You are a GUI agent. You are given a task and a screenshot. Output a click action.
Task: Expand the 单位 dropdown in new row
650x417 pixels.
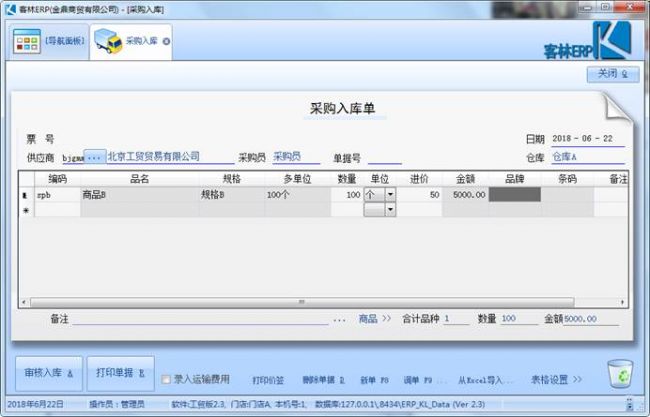(389, 210)
